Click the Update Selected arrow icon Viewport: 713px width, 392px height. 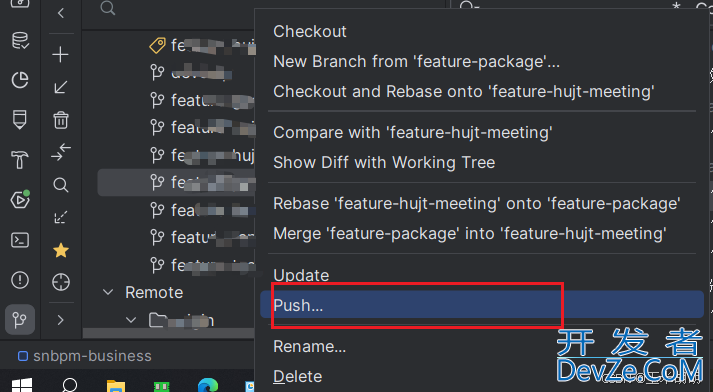[x=60, y=87]
